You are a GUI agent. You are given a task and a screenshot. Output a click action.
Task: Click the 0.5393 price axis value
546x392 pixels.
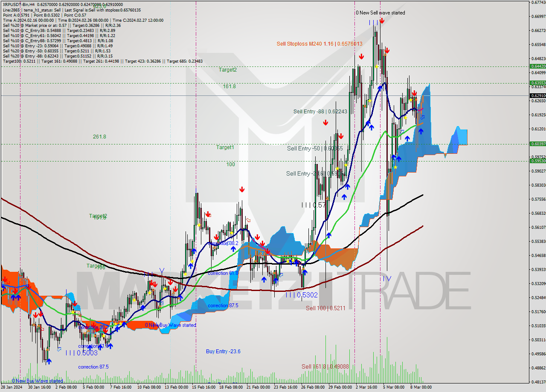538,269
